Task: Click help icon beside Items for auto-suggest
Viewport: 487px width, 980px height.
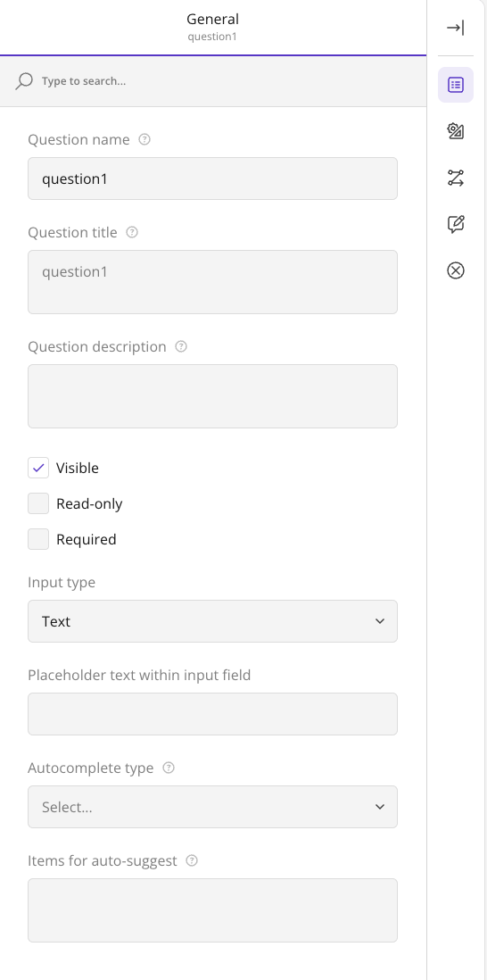Action: coord(193,860)
